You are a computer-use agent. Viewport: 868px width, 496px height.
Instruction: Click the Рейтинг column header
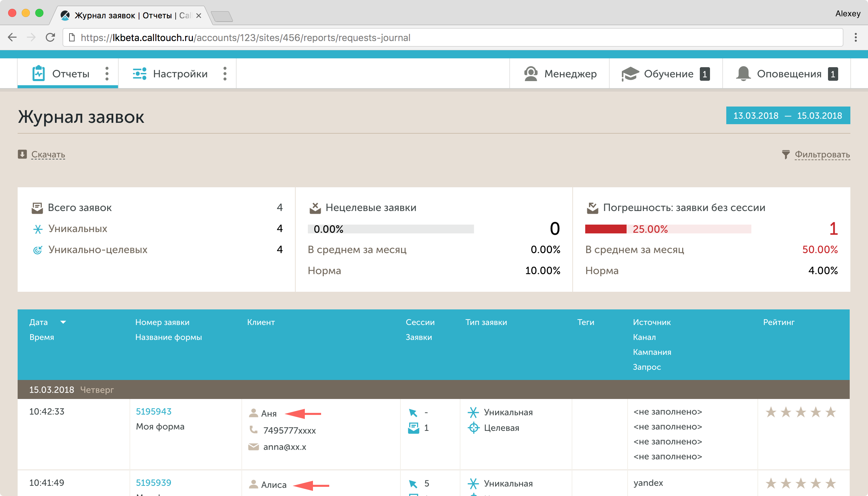pyautogui.click(x=778, y=322)
